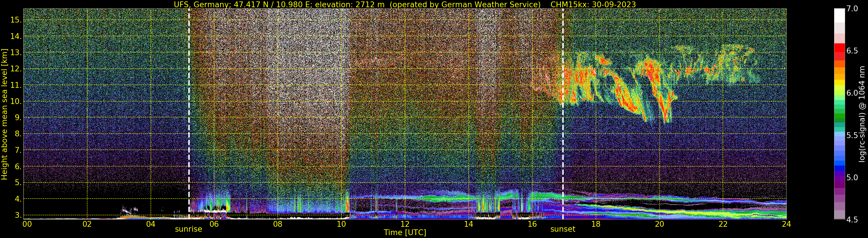This screenshot has height=238, width=868.
Task: Click the sunset dashed vertical line
Action: (x=563, y=114)
